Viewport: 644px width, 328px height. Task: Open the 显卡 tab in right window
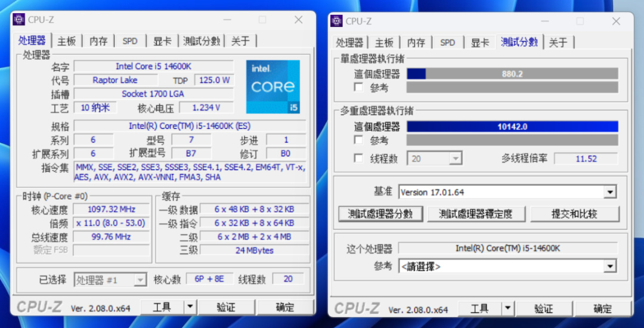[x=479, y=43]
